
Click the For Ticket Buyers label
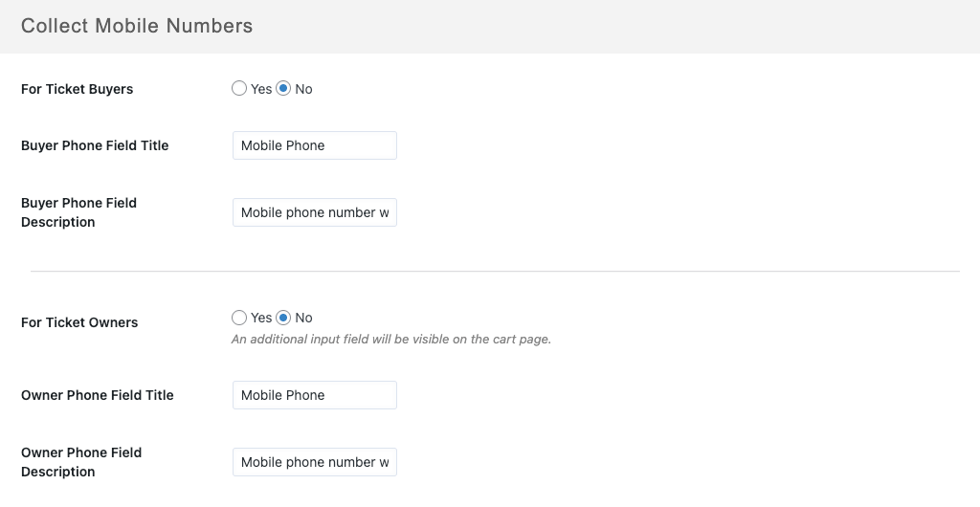[x=77, y=89]
